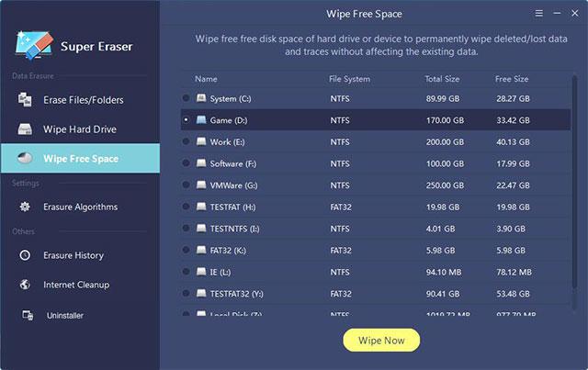The height and width of the screenshot is (370, 588).
Task: Open the hamburger menu in title bar
Action: (x=538, y=15)
